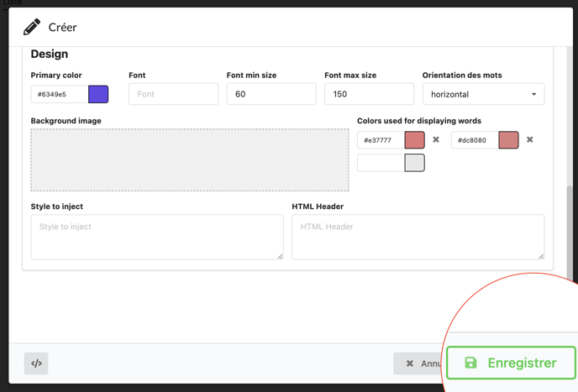Viewport: 578px width, 392px height.
Task: Click the Enregistrer save button
Action: 511,363
